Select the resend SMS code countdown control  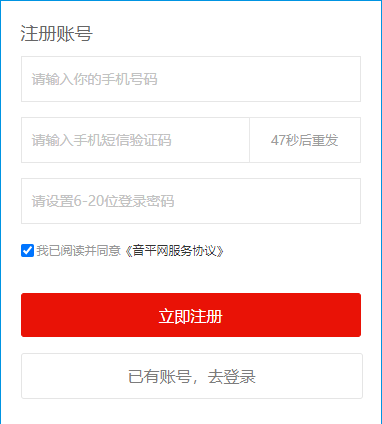(x=305, y=140)
